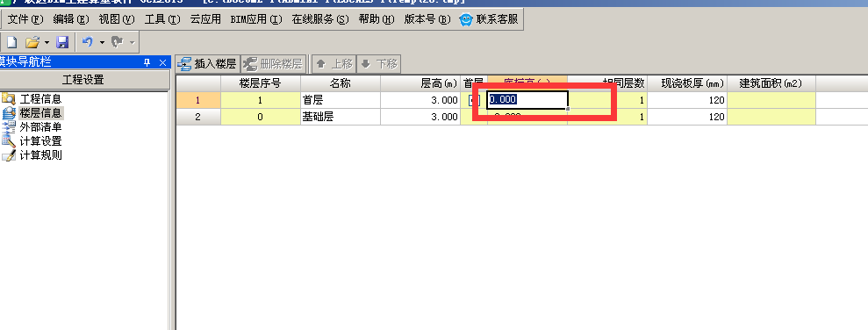Open the 文件(F) menu

25,19
